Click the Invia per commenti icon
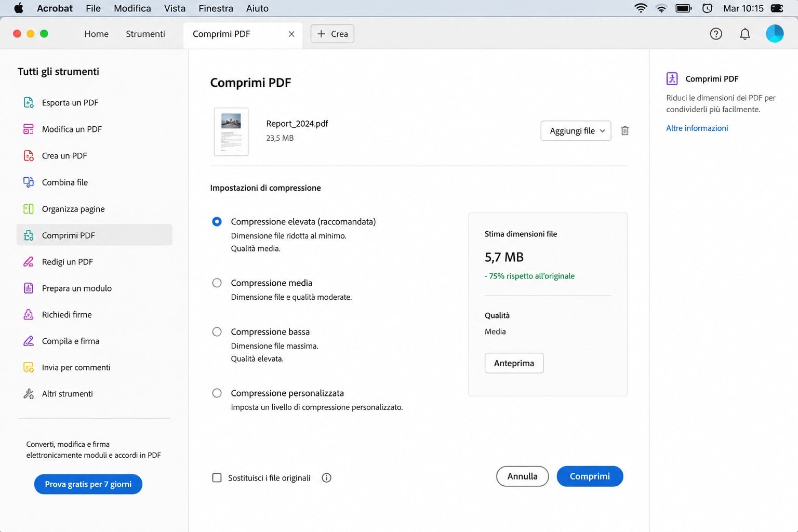798x532 pixels. pos(29,367)
